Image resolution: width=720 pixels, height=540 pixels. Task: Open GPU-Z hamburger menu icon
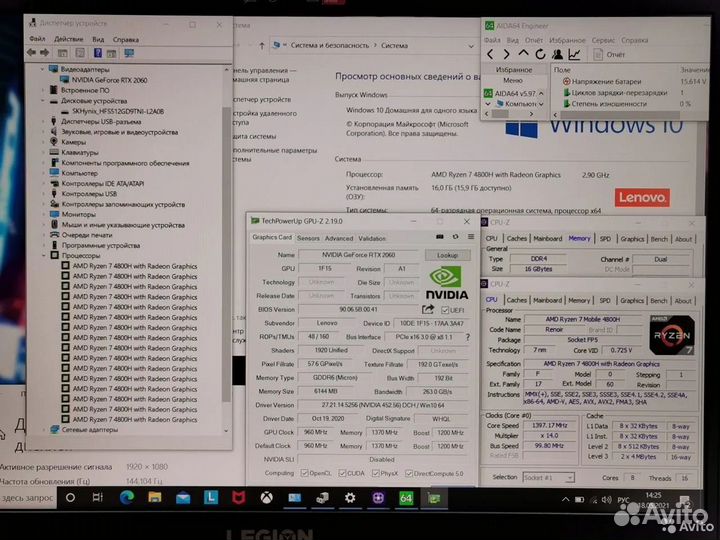tap(471, 237)
